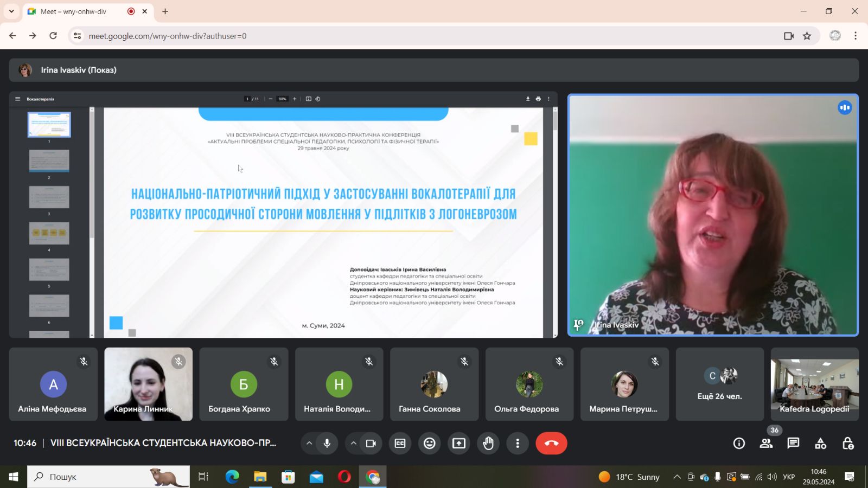Open the activities panel
Viewport: 868px width, 488px height.
click(x=820, y=444)
